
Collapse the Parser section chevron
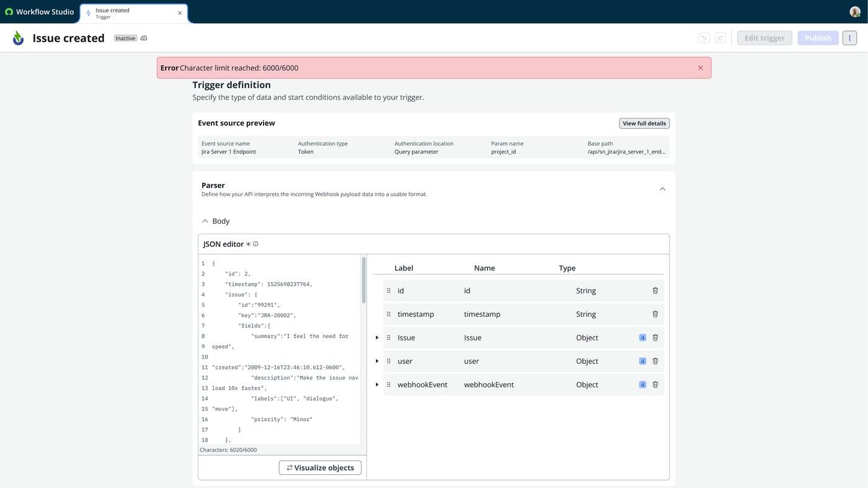[x=662, y=189]
